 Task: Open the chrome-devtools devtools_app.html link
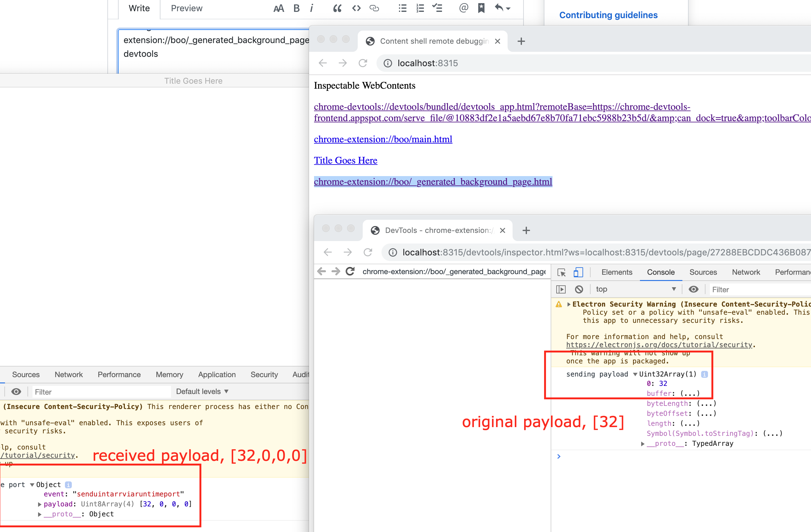click(562, 112)
